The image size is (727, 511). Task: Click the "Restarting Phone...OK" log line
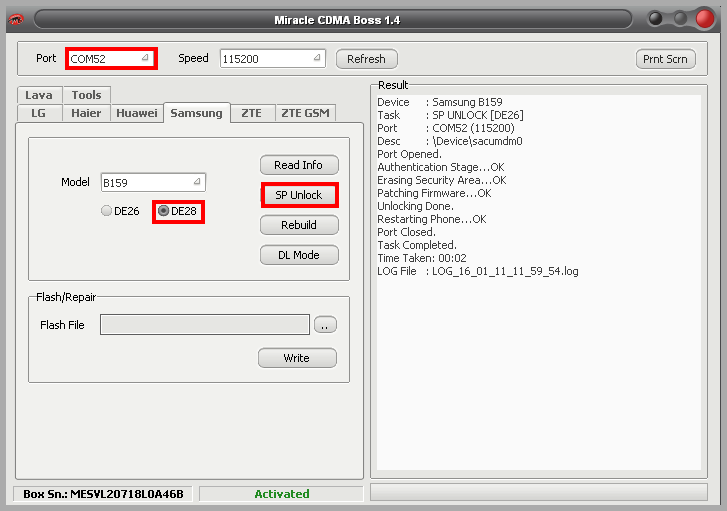pyautogui.click(x=432, y=219)
